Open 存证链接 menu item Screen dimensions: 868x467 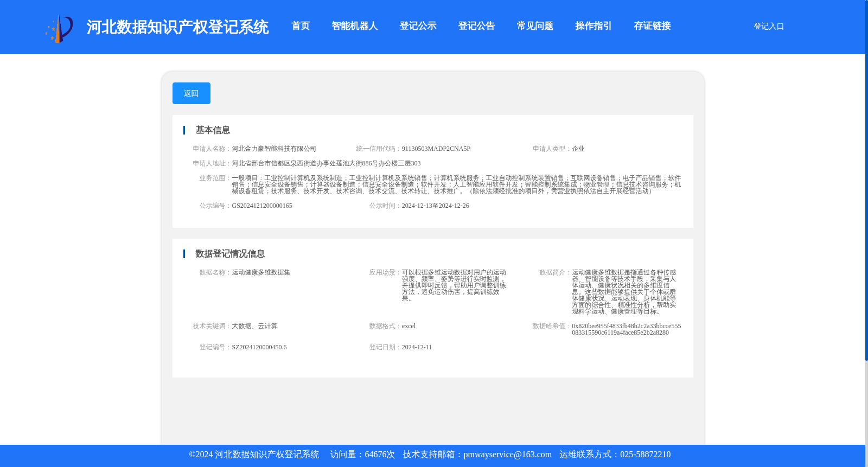(x=652, y=26)
